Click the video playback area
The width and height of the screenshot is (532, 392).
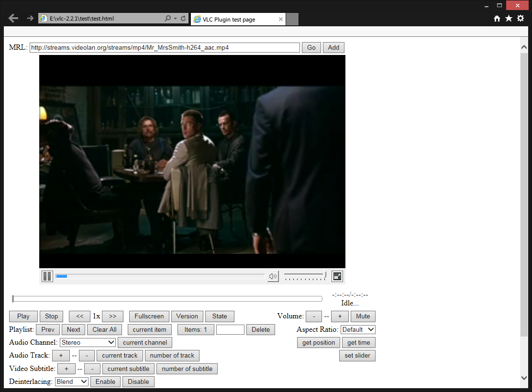coord(192,162)
